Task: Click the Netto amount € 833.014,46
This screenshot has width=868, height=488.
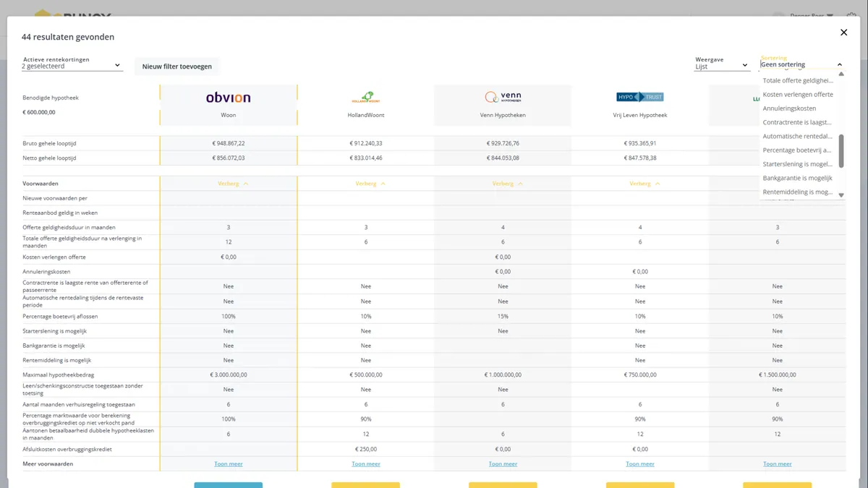Action: (366, 158)
